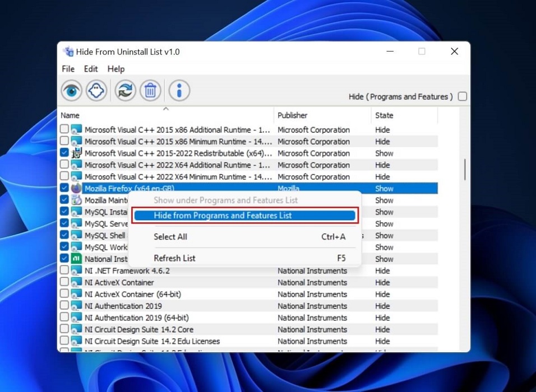Click the ghost (Hide) toolbar icon

coord(96,90)
